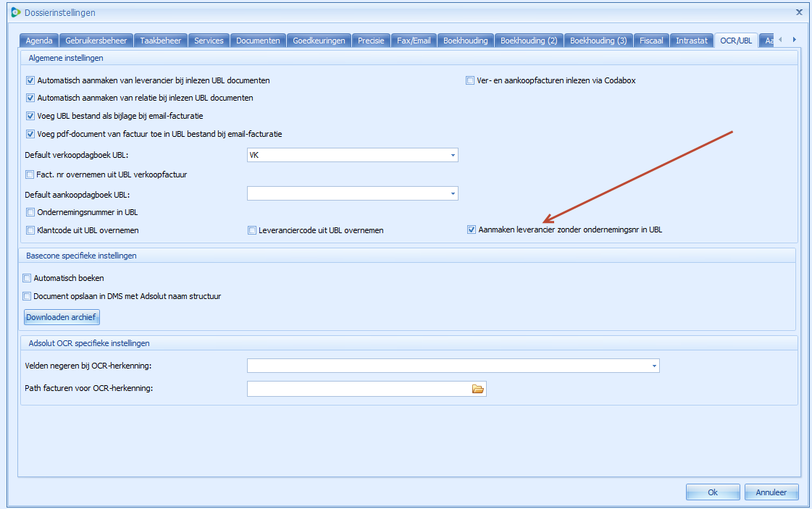812x509 pixels.
Task: Uncheck 'Voeg UBL bestand als bijlage' option
Action: coord(30,116)
